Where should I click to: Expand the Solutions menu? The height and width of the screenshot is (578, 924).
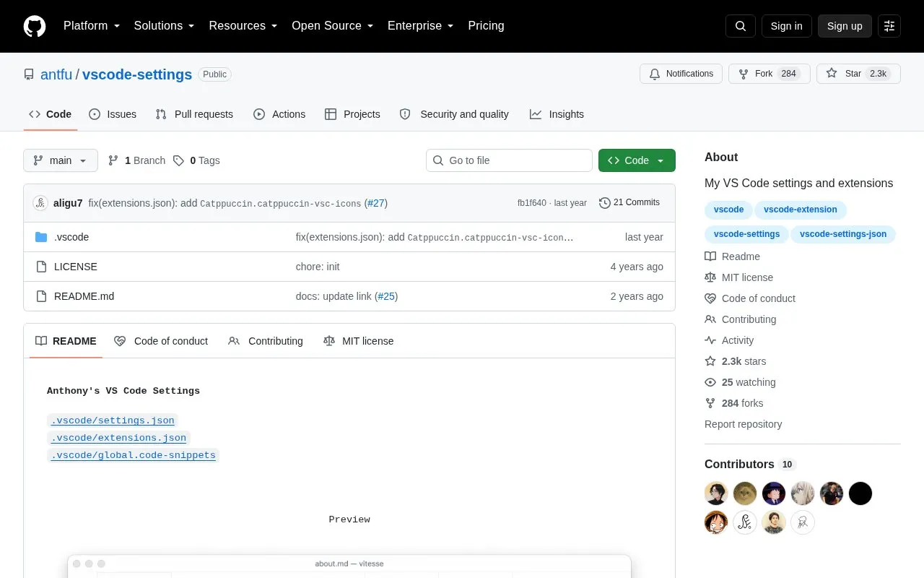(x=165, y=26)
